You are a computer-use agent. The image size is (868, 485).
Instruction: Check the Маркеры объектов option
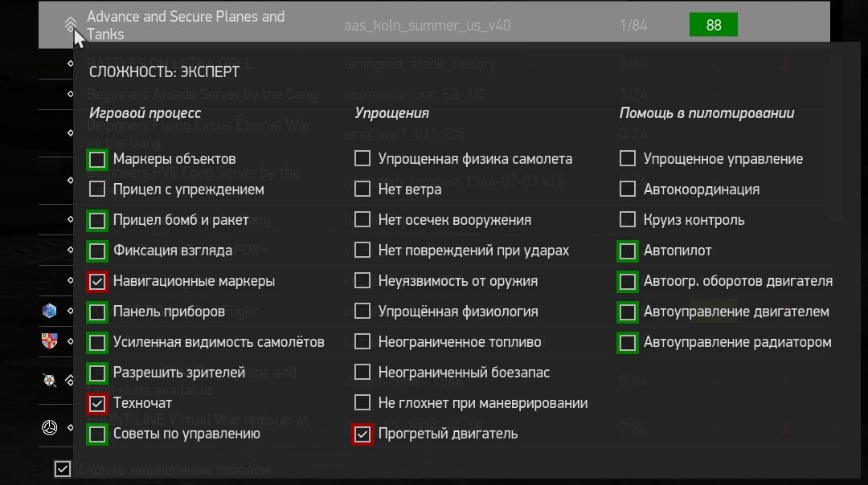coord(97,159)
